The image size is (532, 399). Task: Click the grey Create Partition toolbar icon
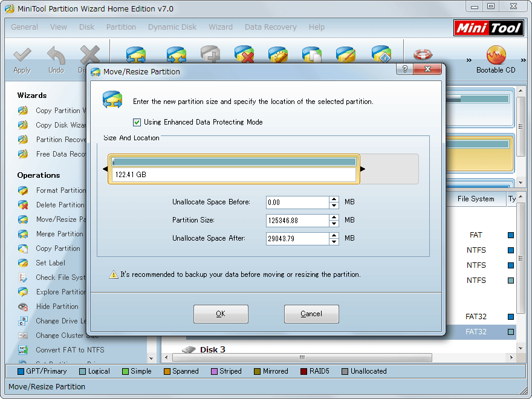[x=210, y=54]
